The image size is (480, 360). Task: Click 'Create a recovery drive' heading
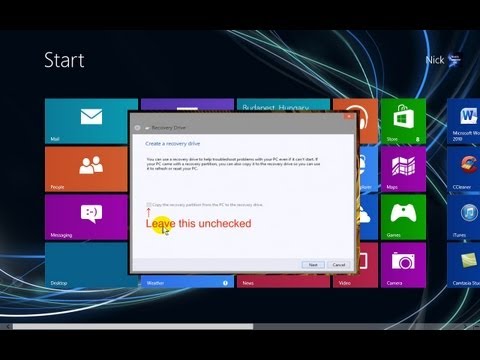(x=172, y=144)
